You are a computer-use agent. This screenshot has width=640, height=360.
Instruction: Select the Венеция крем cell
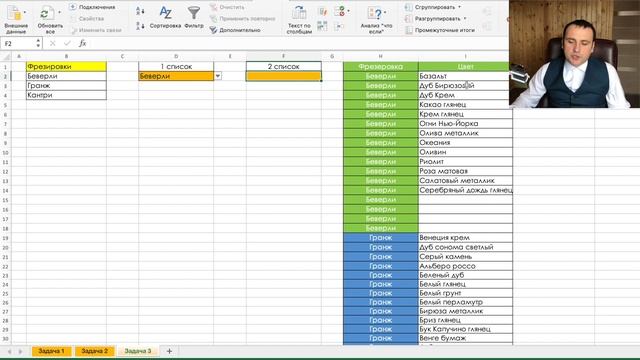(465, 238)
